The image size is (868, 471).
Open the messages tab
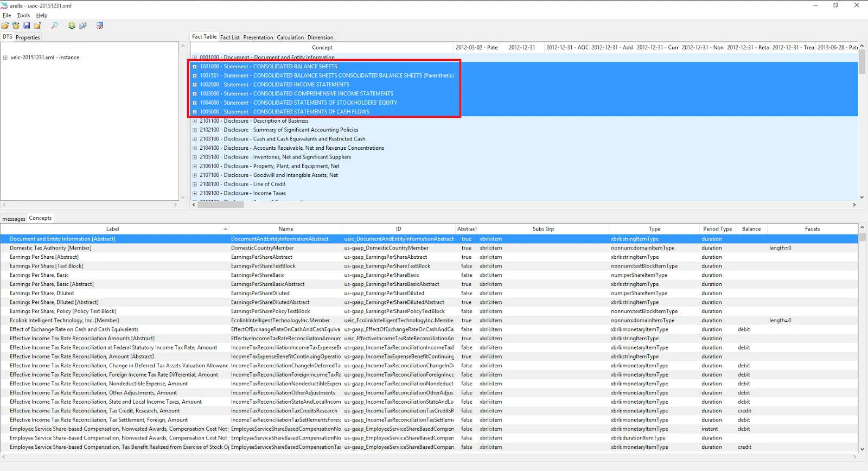pos(14,219)
